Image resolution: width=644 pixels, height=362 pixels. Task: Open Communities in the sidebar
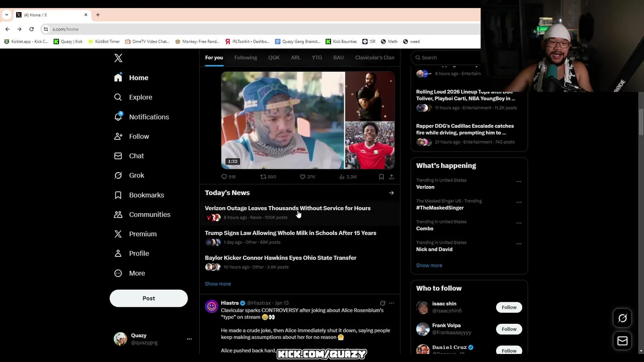click(142, 215)
